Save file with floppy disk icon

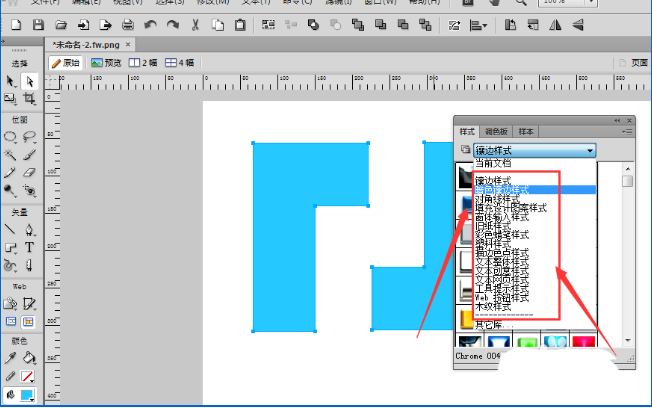(x=38, y=25)
